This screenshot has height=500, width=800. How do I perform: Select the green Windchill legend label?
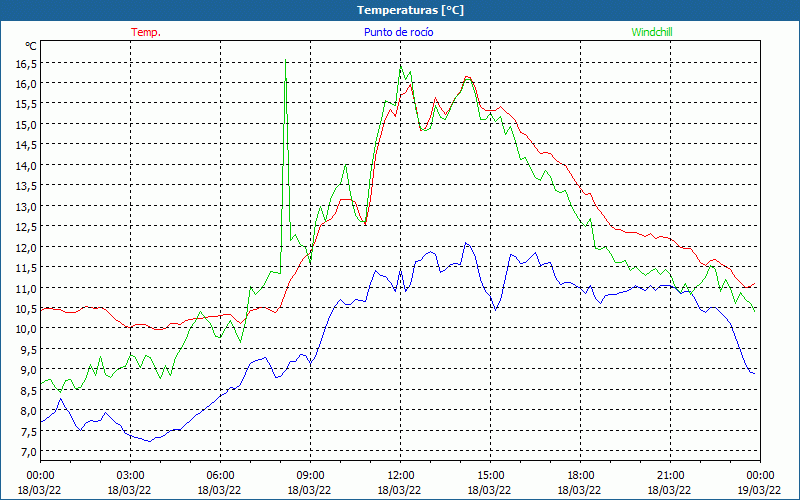(652, 32)
